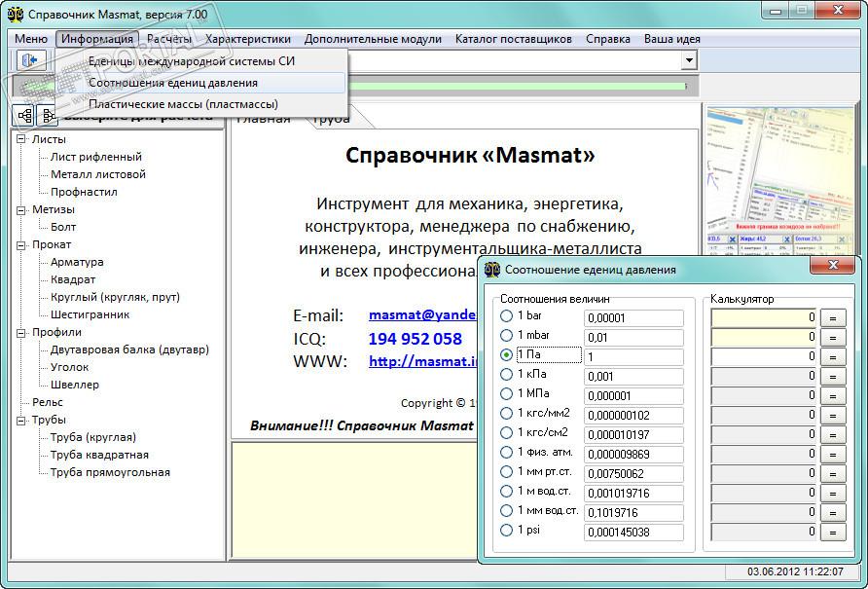Select the 1 mbar radio button

pos(506,335)
